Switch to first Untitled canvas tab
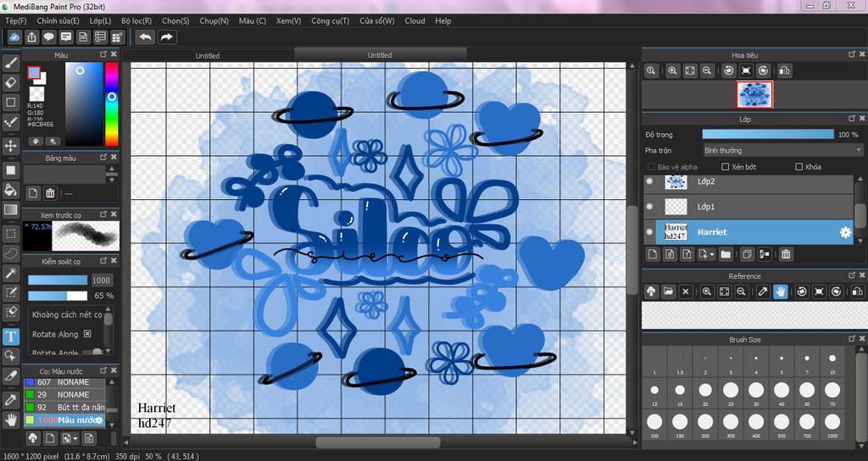Image resolution: width=868 pixels, height=461 pixels. [x=208, y=55]
